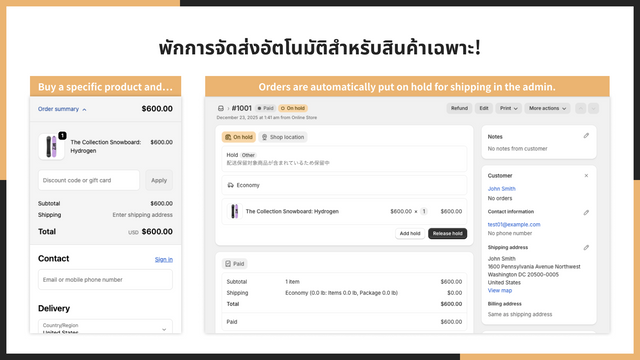This screenshot has height=360, width=640.
Task: Go to previous order arrow
Action: click(x=580, y=108)
